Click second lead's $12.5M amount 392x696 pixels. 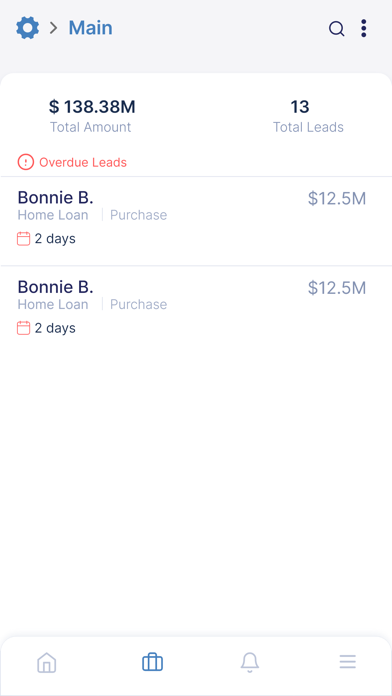pos(337,288)
